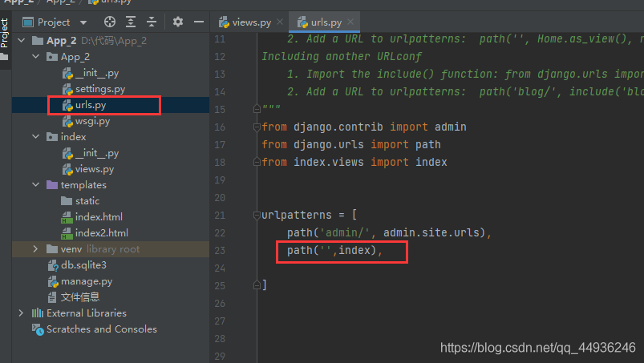Click line number 23 in the gutter
644x363 pixels.
click(220, 250)
